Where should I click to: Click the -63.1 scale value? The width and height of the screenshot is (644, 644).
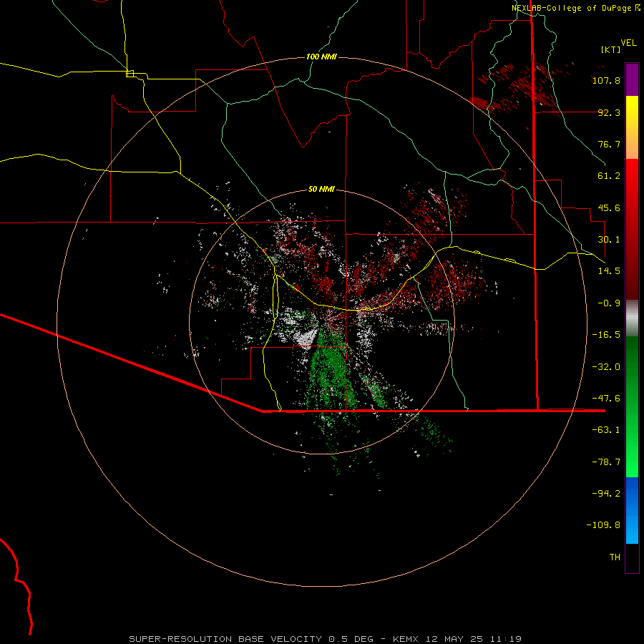(x=606, y=430)
